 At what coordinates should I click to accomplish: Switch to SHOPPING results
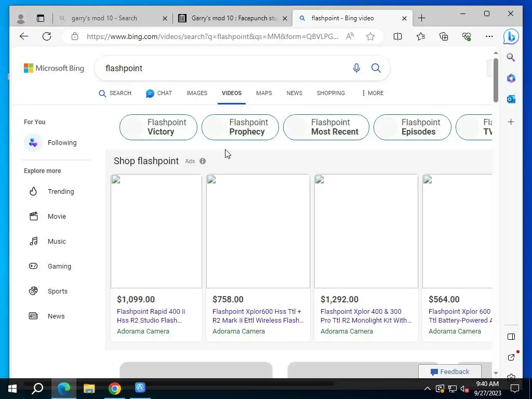[331, 93]
